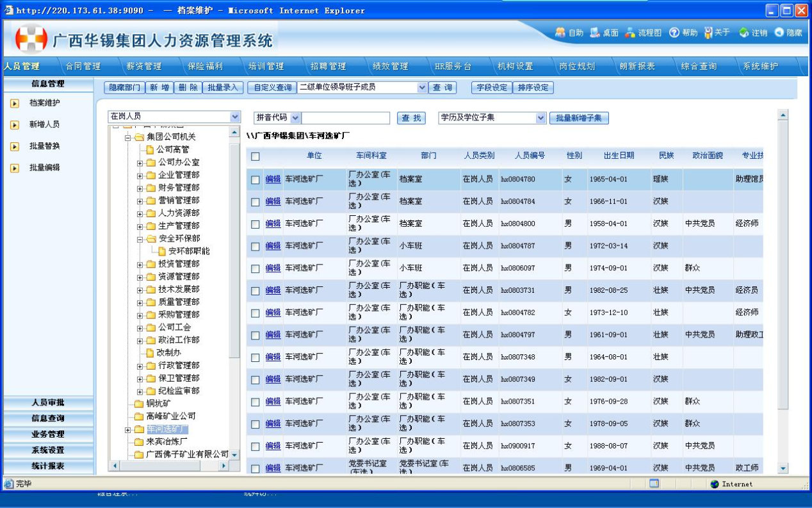The image size is (812, 508).
Task: Open the 薪资管理 menu tab
Action: click(x=143, y=66)
